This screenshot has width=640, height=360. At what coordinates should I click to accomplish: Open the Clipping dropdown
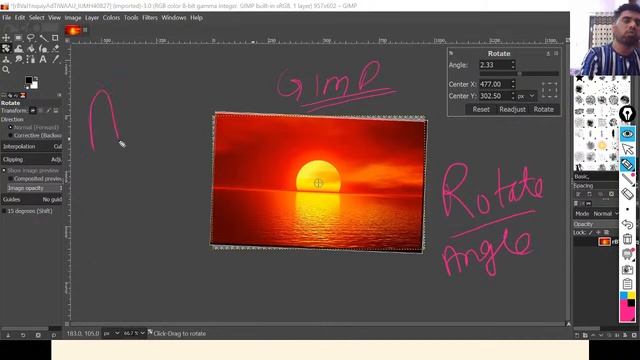coord(32,160)
